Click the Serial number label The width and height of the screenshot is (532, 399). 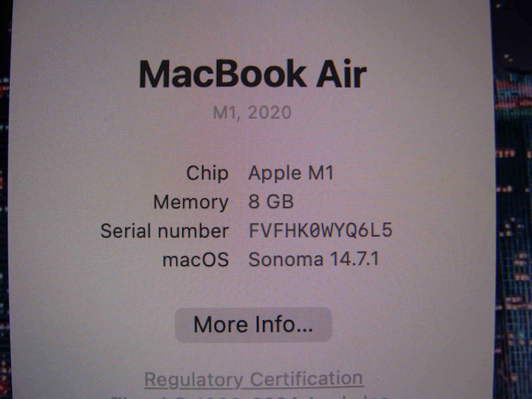[x=165, y=231]
